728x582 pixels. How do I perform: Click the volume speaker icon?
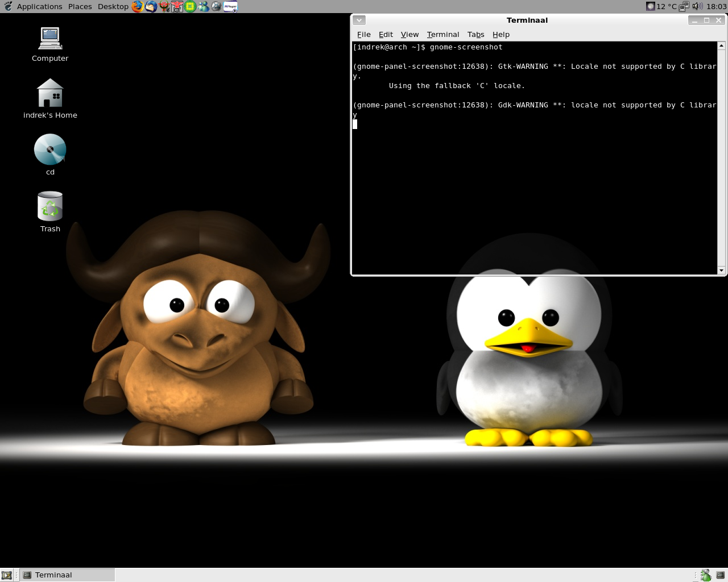tap(697, 6)
